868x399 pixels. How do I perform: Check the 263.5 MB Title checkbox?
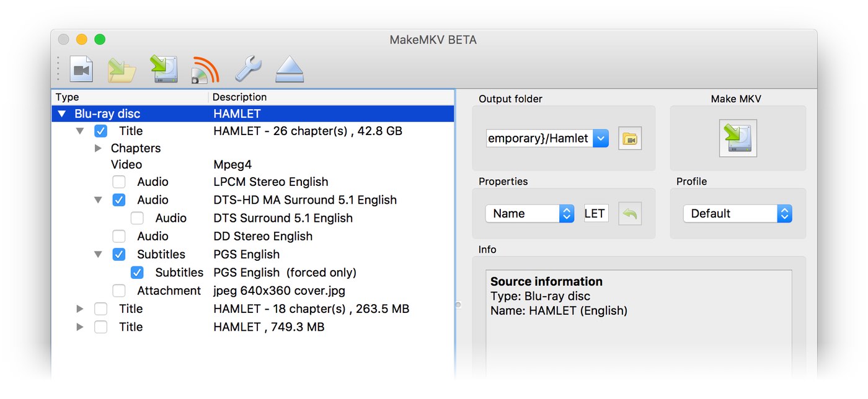(x=100, y=309)
